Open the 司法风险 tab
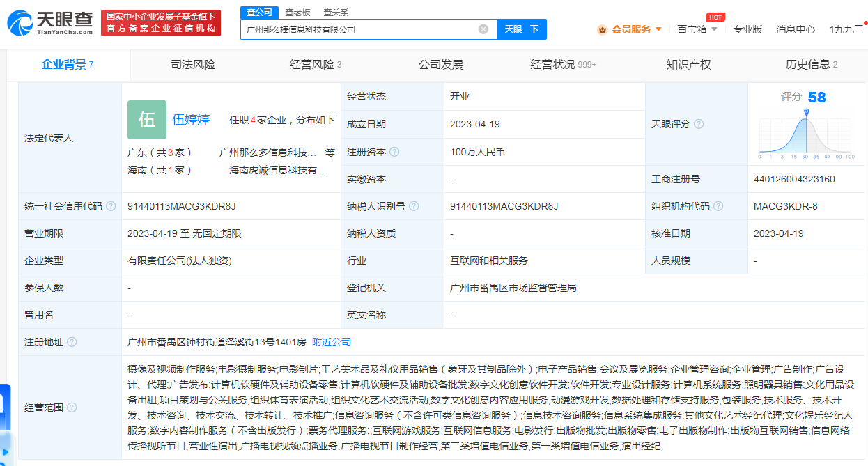The height and width of the screenshot is (466, 868). tap(193, 65)
